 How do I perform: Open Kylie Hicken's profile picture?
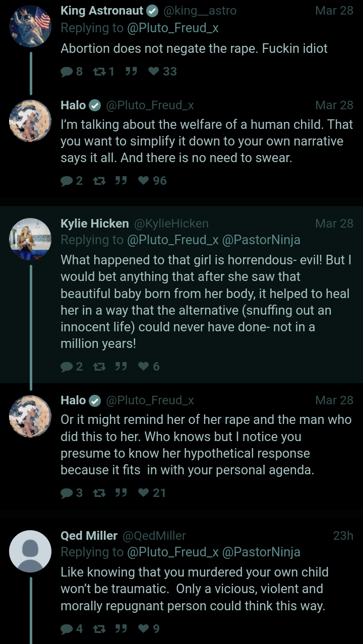click(30, 239)
